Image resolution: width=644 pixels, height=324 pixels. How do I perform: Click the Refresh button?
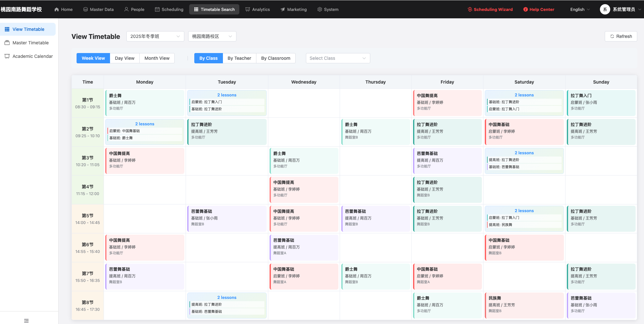pyautogui.click(x=621, y=36)
